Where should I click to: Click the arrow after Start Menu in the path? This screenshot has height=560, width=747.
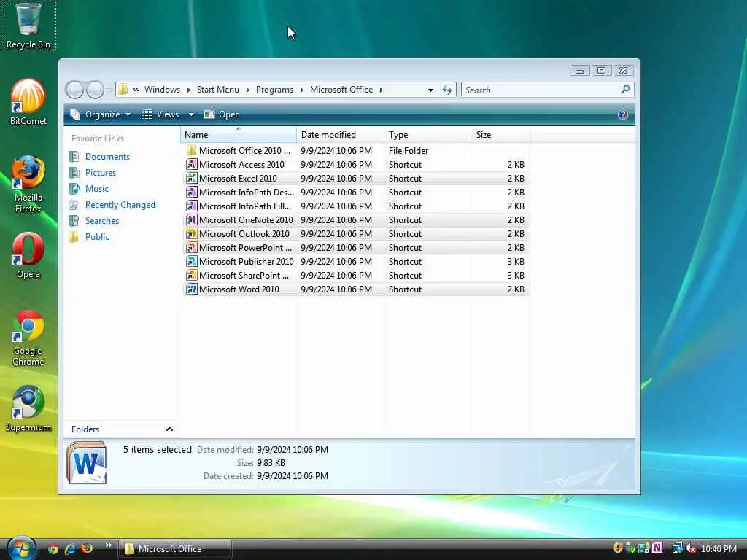pos(247,90)
